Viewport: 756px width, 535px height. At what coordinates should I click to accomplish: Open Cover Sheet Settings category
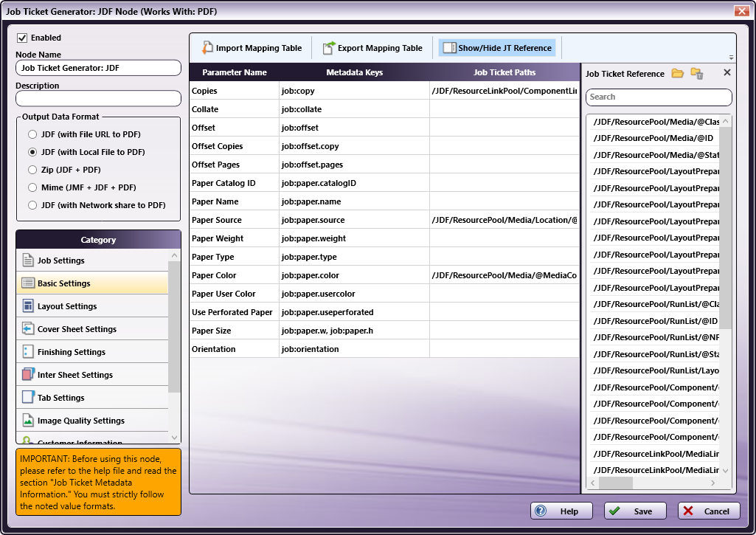(x=92, y=329)
